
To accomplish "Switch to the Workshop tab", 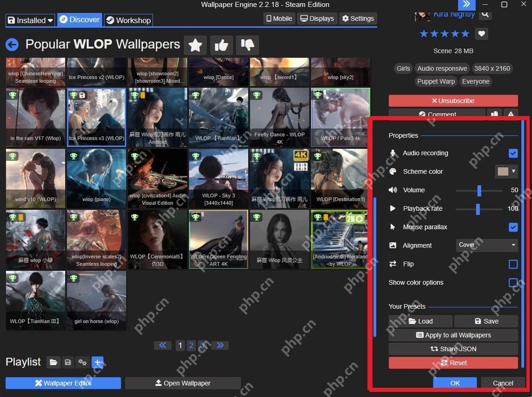I will tap(128, 20).
